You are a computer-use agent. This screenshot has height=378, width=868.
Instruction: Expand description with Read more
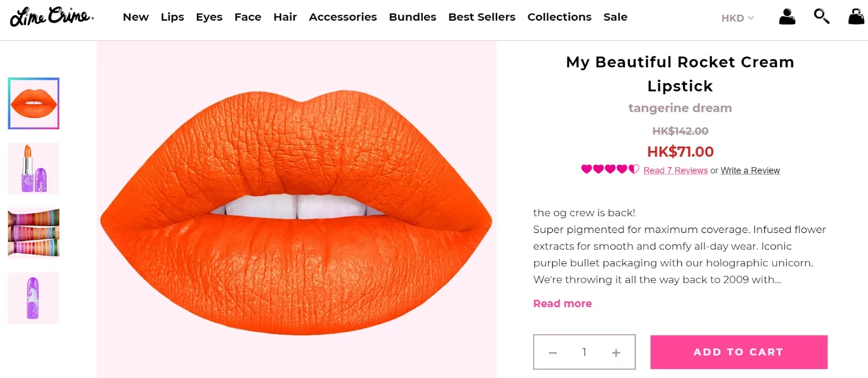click(562, 304)
